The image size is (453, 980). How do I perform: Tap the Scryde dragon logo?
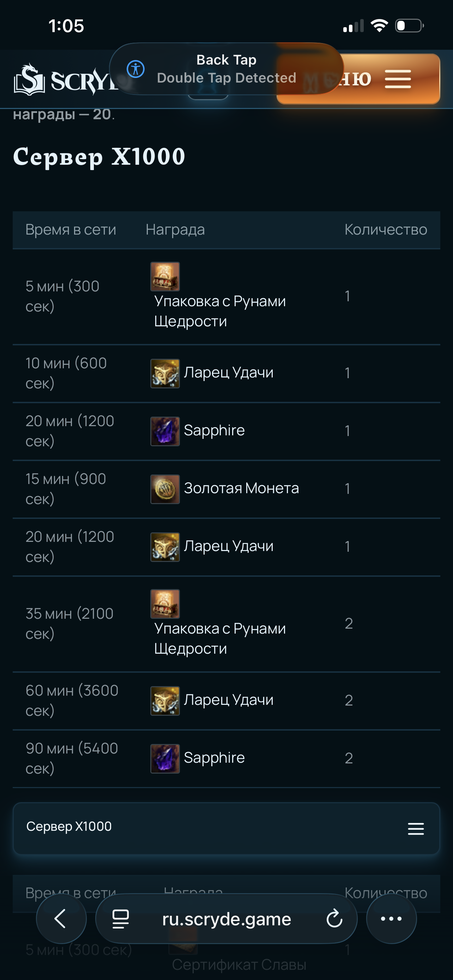pyautogui.click(x=29, y=79)
